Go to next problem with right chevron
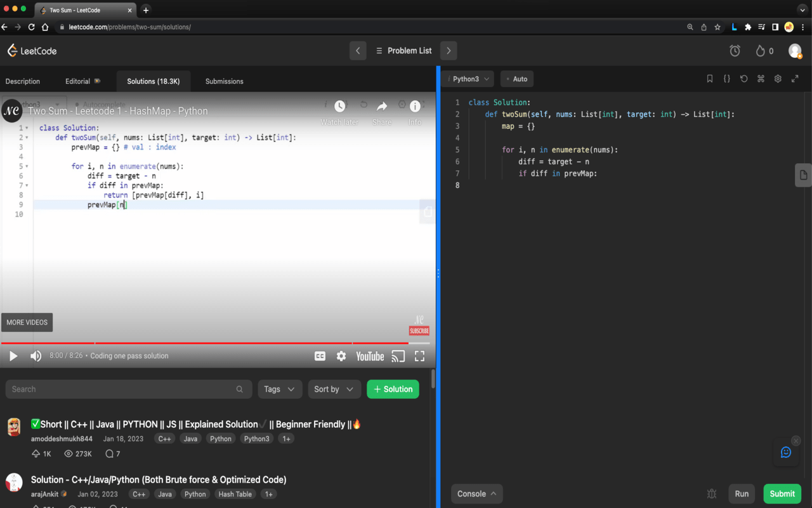Viewport: 812px width, 508px height. (x=449, y=51)
